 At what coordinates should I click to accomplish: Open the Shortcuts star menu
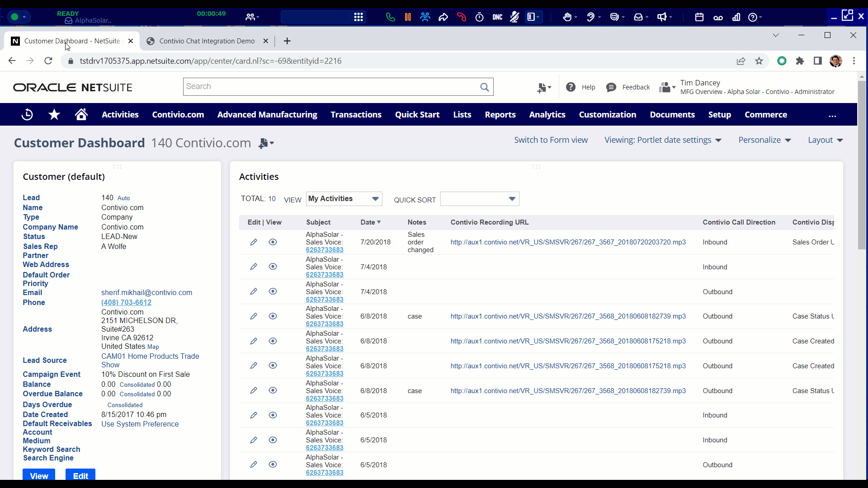tap(54, 115)
